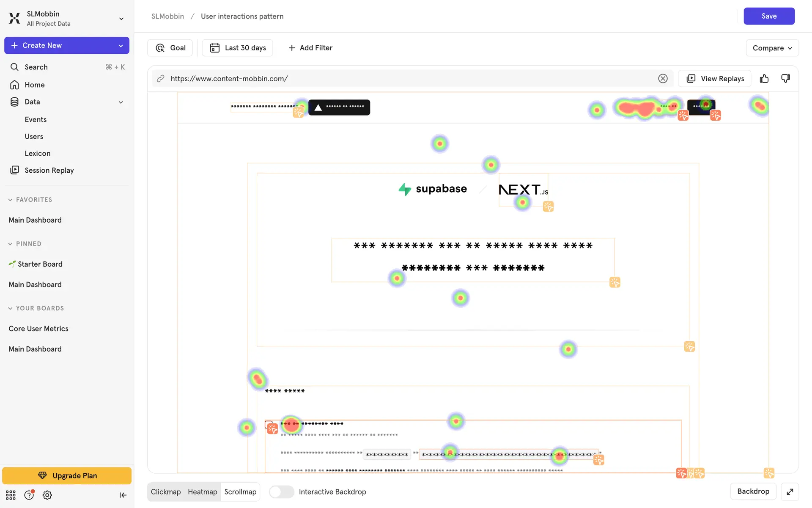Click the View Replays button
Viewport: 812px width, 508px height.
(x=714, y=79)
